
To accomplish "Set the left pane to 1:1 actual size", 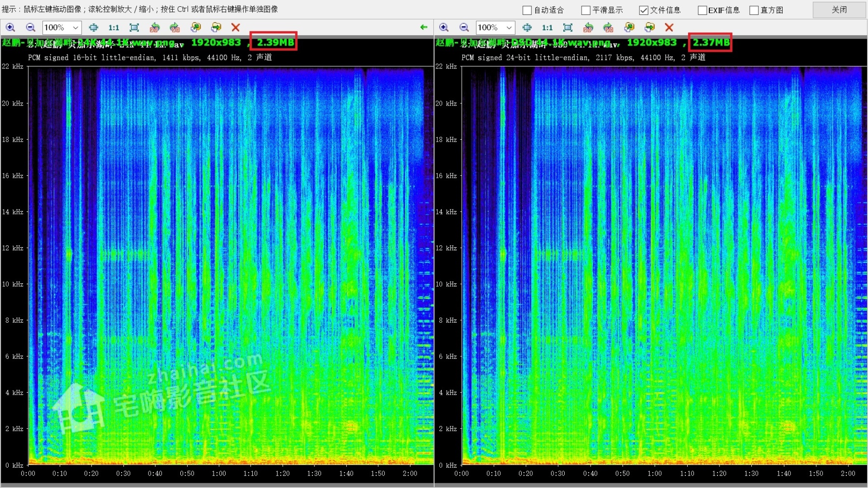I will click(114, 27).
